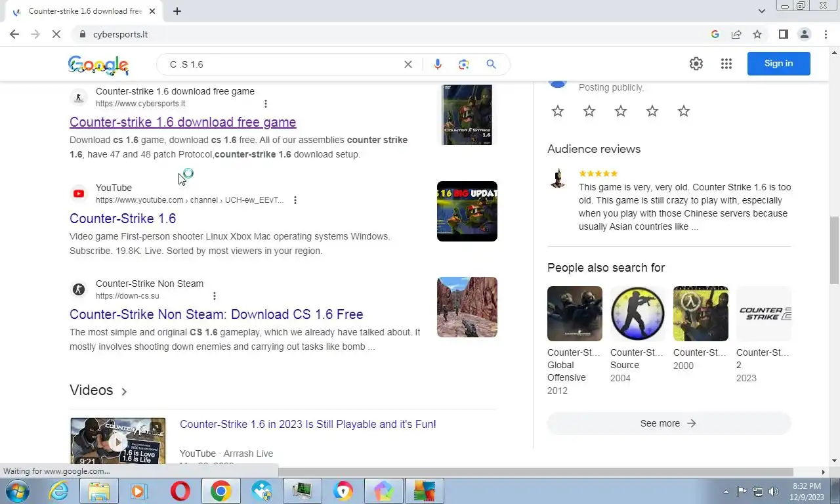840x504 pixels.
Task: Open Counter-Strike Global Offensive 2012 card
Action: click(x=575, y=341)
